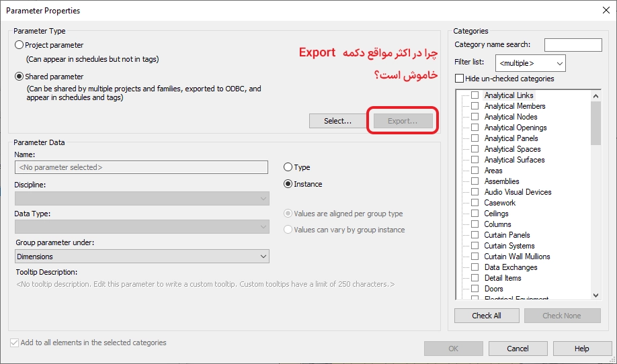Click the categories list scroll down arrow

pyautogui.click(x=595, y=295)
